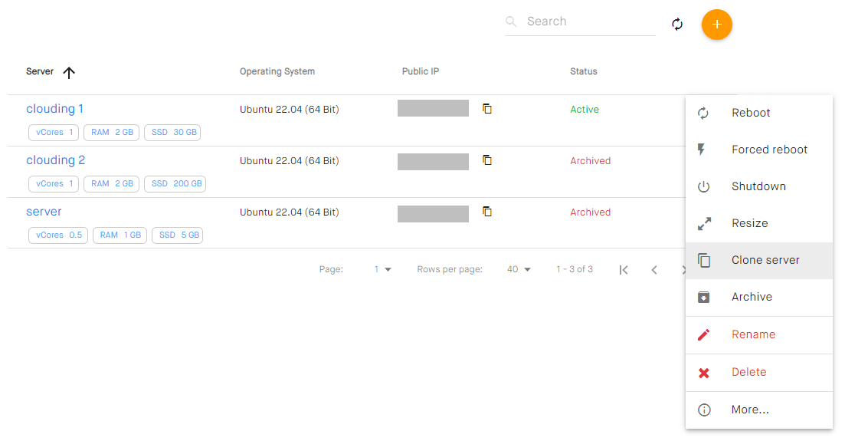This screenshot has width=868, height=441.
Task: Copy public IP of clouding 1
Action: coord(487,109)
